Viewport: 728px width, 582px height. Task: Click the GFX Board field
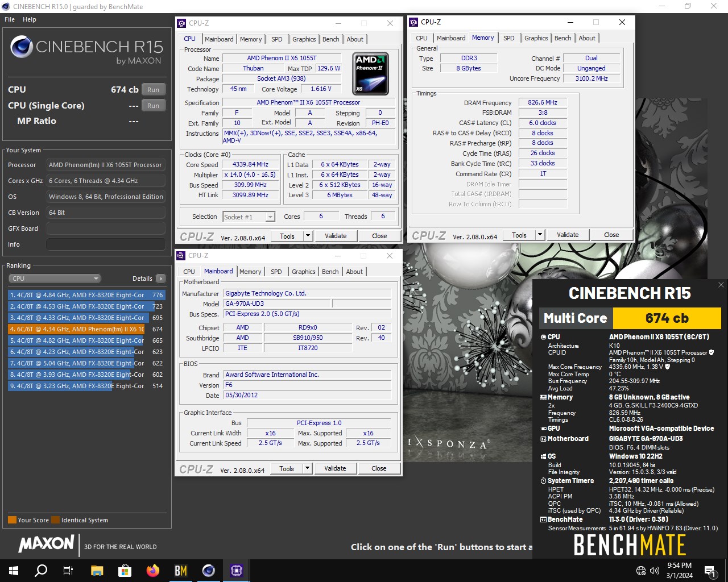pyautogui.click(x=106, y=228)
